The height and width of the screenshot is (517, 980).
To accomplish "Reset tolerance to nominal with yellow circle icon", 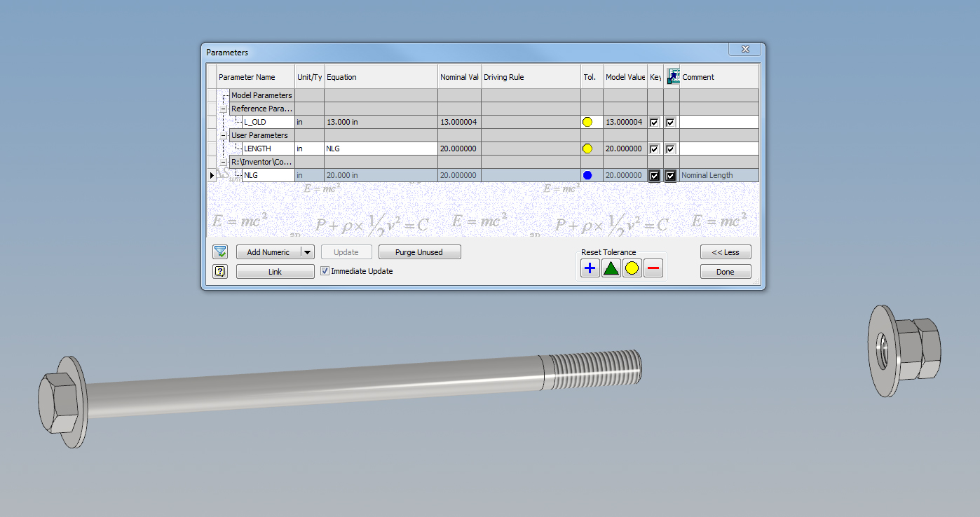I will tap(632, 268).
